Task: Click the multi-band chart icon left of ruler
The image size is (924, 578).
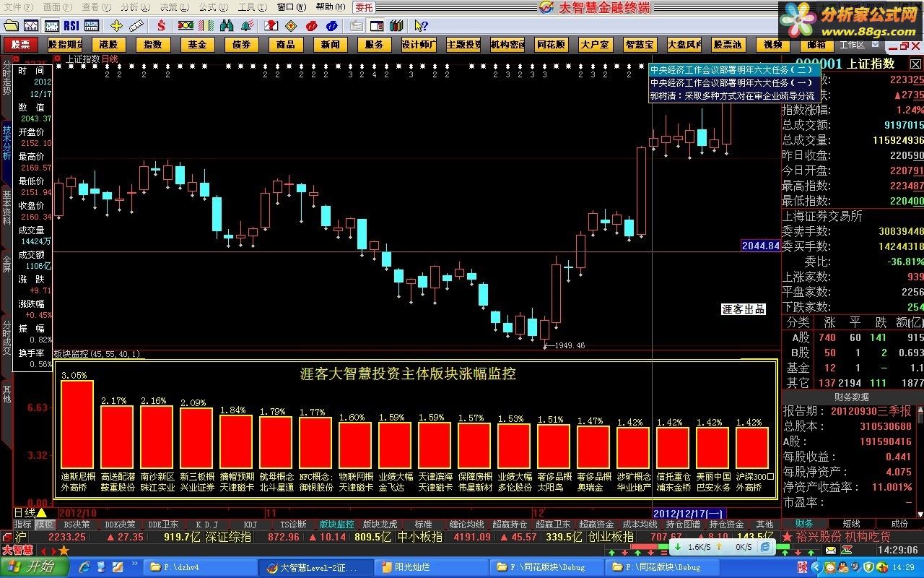Action: pos(92,26)
